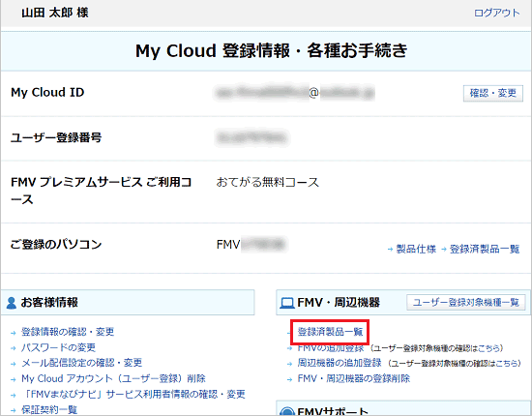The height and width of the screenshot is (416, 532).
Task: Click the ご登録のパソコン label
Action: tap(56, 245)
